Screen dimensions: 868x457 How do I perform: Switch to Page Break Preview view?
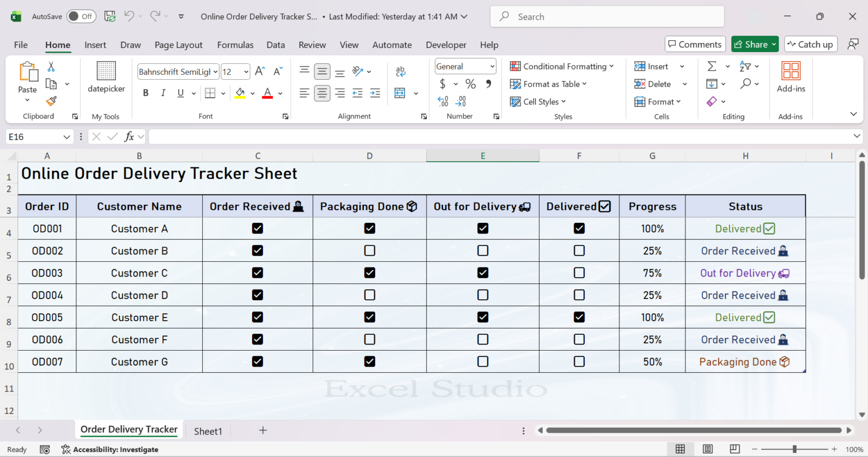point(735,449)
